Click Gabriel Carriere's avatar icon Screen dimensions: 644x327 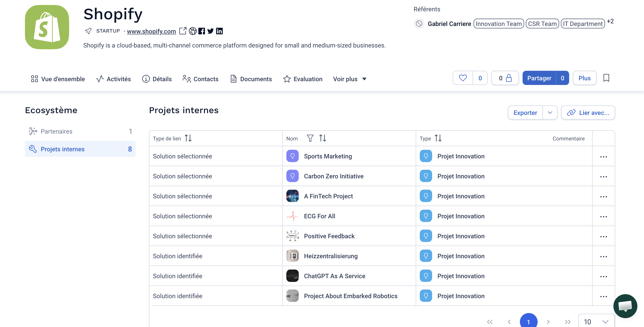pos(419,24)
